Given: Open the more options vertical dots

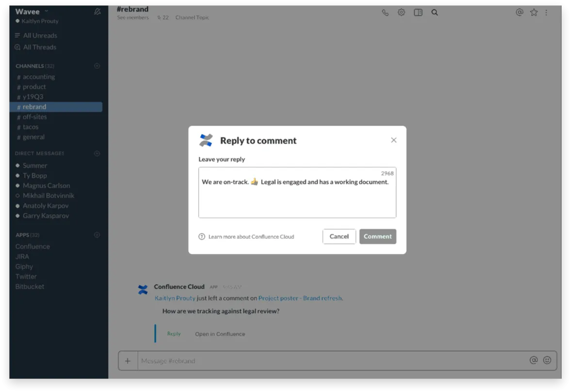Looking at the screenshot, I should [547, 13].
